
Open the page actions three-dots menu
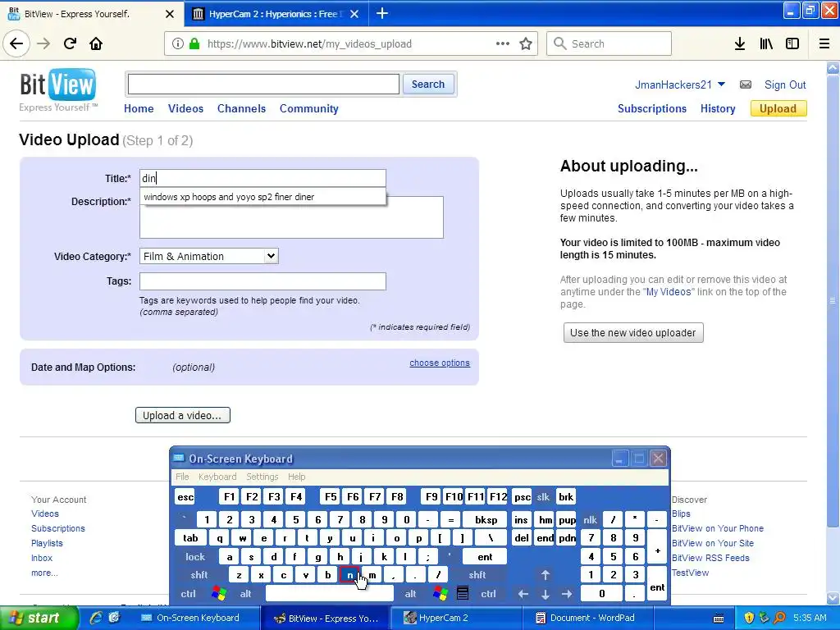click(503, 43)
